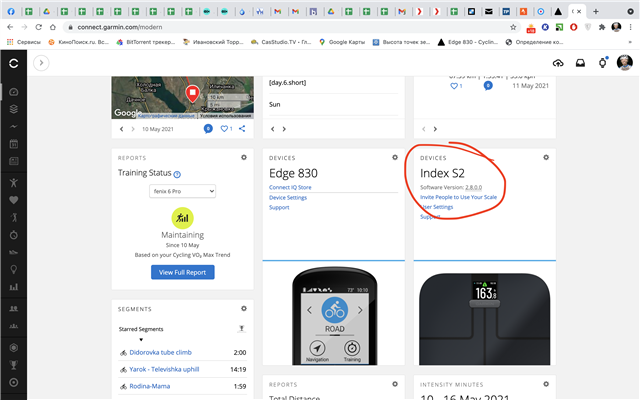Expand the Starred Segments filter arrow
The height and width of the screenshot is (400, 640).
[x=141, y=340]
